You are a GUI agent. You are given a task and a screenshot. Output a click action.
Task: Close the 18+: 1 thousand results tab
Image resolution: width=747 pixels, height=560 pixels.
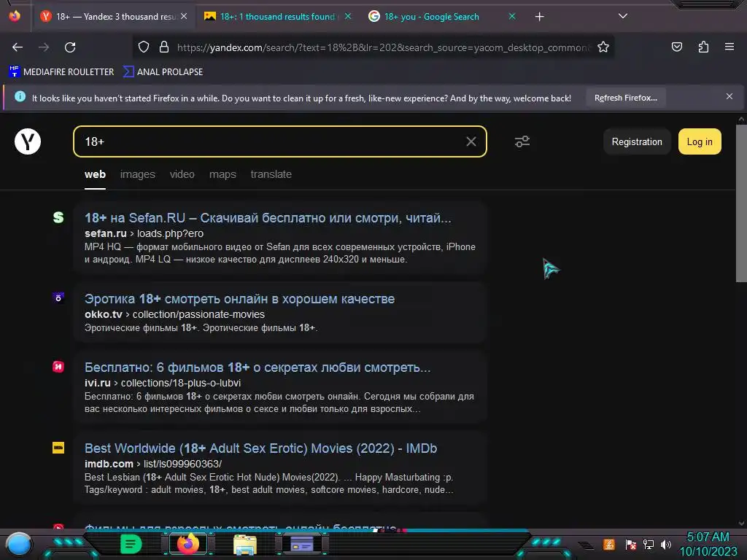coord(348,16)
